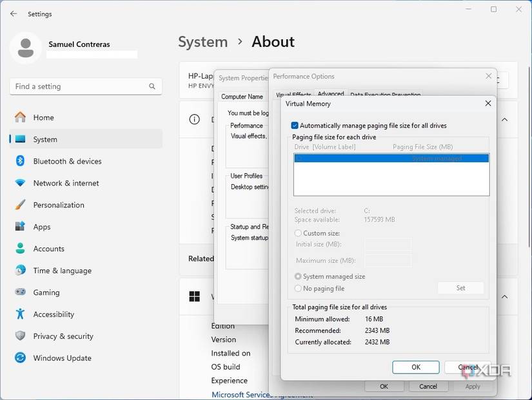Navigate to Home in Settings sidebar

coord(43,117)
